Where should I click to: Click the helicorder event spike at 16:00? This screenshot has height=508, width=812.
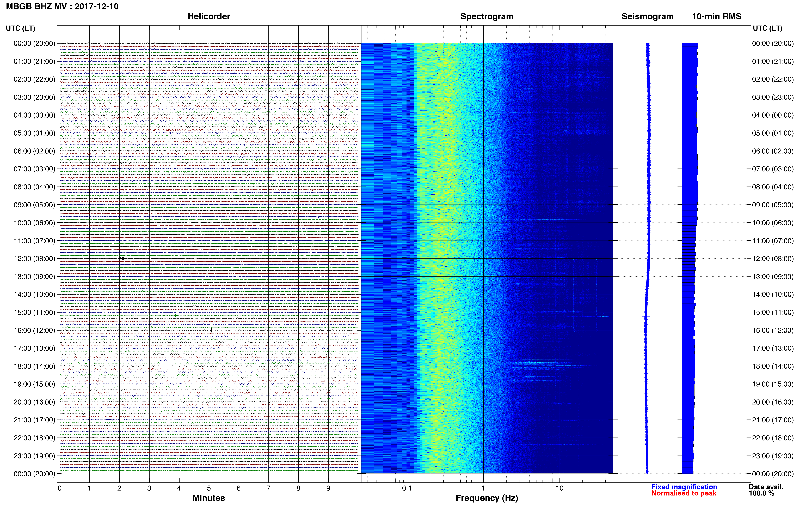click(x=211, y=330)
